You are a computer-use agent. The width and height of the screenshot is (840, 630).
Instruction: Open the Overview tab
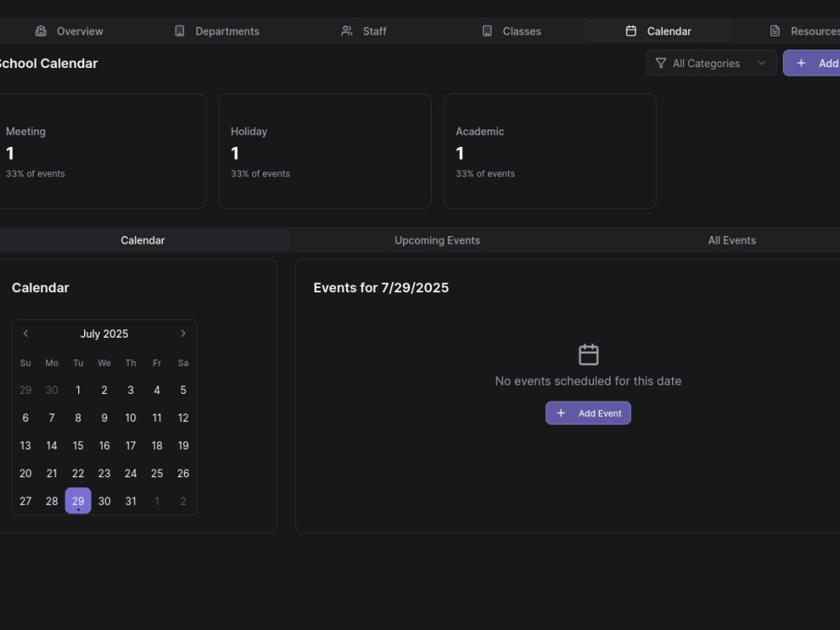coord(69,31)
